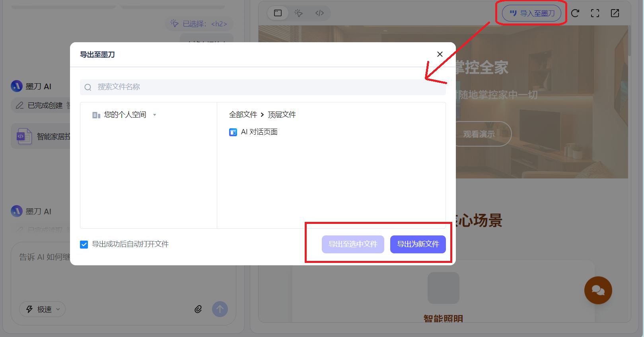Open preview in new window icon
The width and height of the screenshot is (644, 337).
[615, 13]
